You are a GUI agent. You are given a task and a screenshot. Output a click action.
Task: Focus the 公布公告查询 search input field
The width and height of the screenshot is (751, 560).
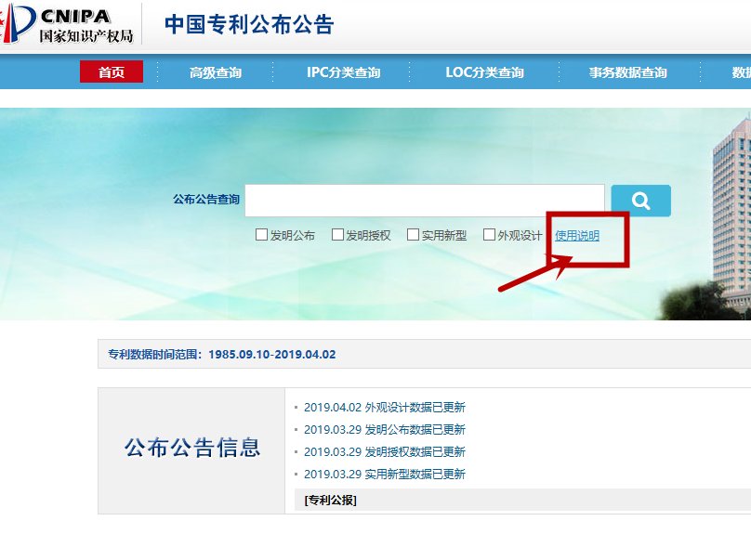pyautogui.click(x=424, y=201)
